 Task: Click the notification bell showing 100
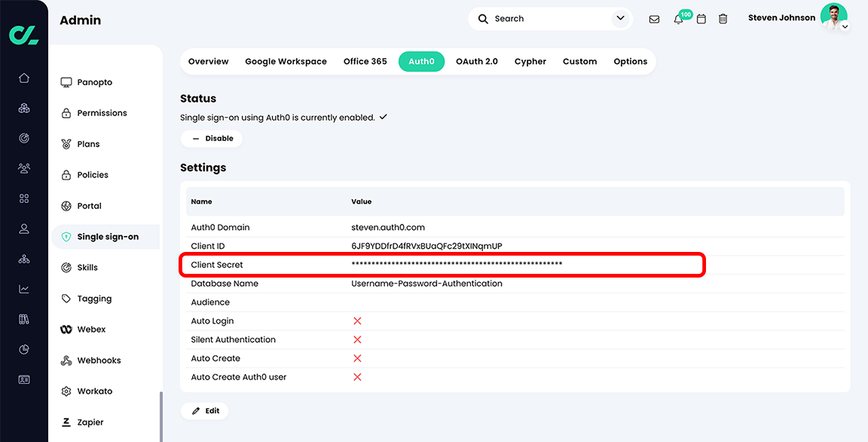679,18
